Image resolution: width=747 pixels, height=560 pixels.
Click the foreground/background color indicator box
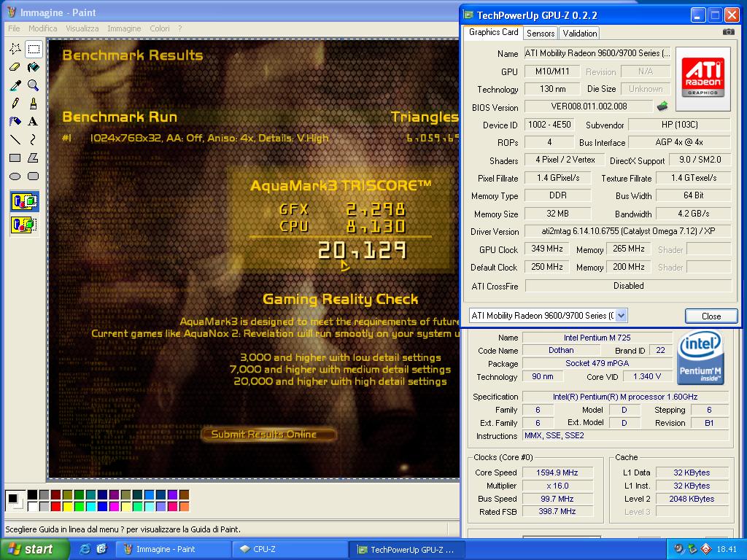point(15,500)
